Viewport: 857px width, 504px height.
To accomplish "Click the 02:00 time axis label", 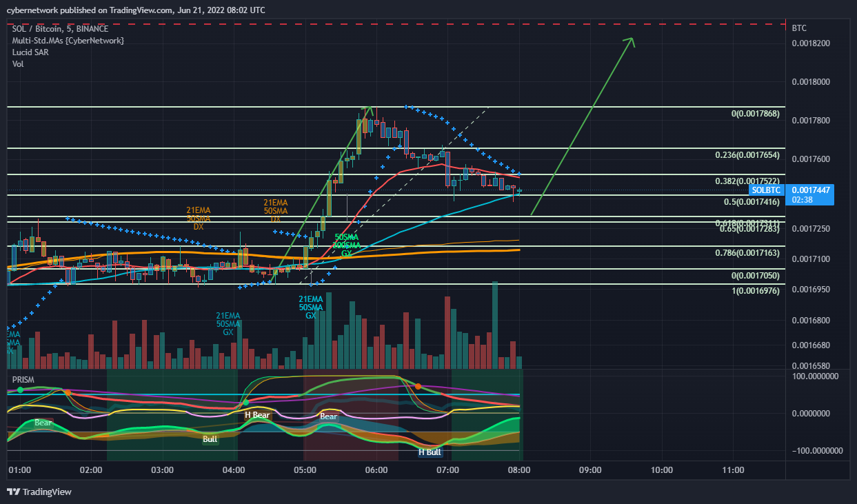I will 92,470.
